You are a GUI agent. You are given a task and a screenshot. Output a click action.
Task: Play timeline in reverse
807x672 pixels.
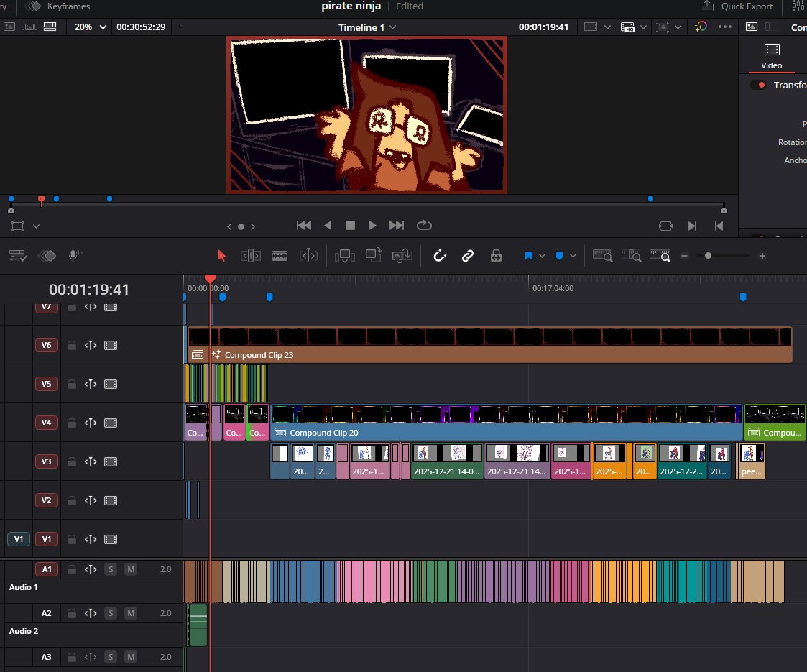[328, 226]
